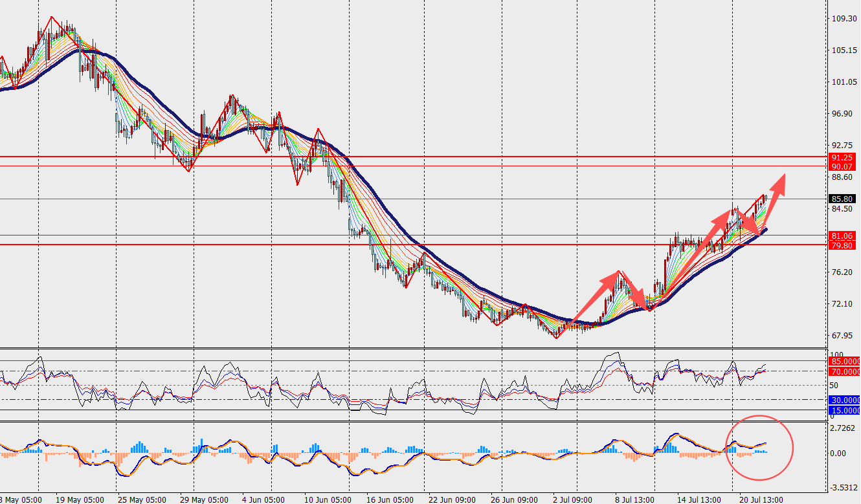Select the red circle on MACD pane
This screenshot has width=861, height=504.
[760, 447]
